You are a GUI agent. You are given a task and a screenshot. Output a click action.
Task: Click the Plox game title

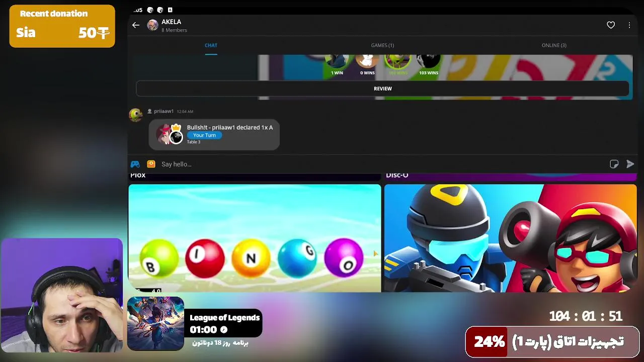coord(138,175)
